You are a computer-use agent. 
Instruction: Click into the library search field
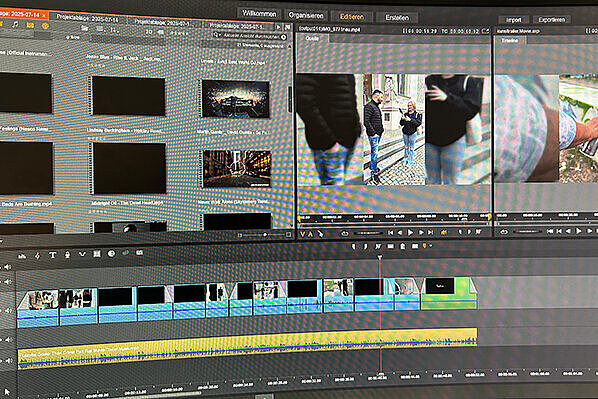pos(251,36)
